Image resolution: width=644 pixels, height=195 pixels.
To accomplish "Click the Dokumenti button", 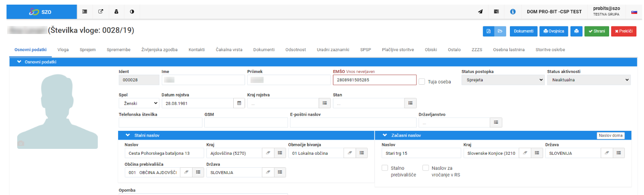I will [524, 31].
